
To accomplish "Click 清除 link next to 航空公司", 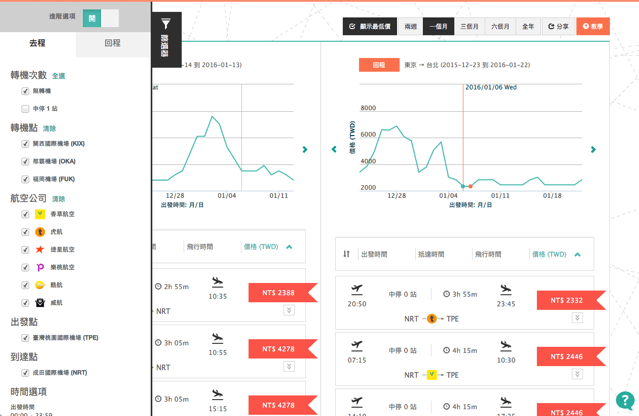I will pos(58,199).
